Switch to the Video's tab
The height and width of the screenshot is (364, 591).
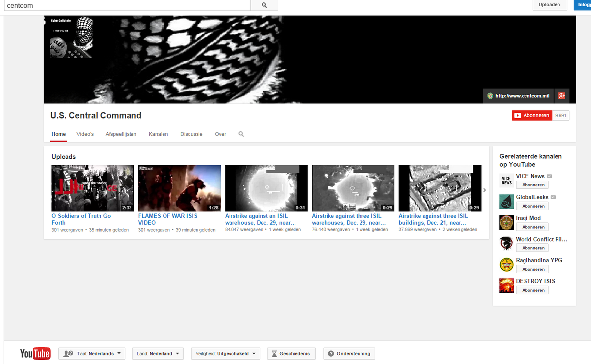(x=85, y=134)
